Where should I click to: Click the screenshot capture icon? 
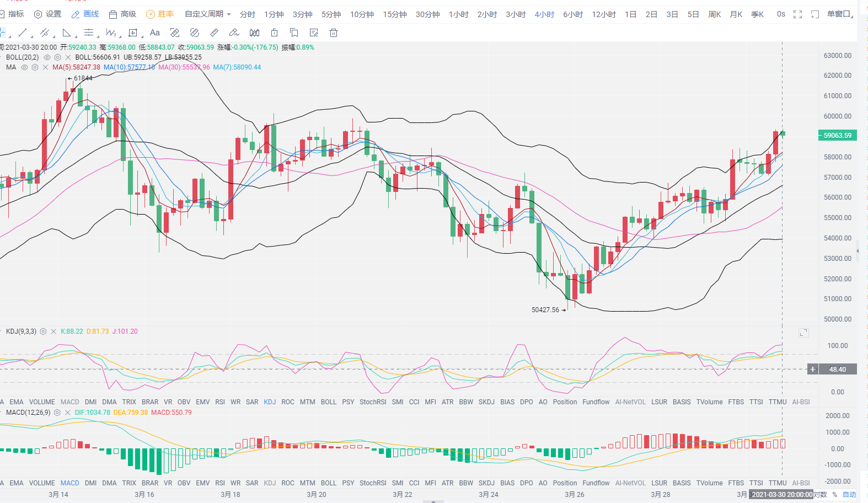[815, 14]
